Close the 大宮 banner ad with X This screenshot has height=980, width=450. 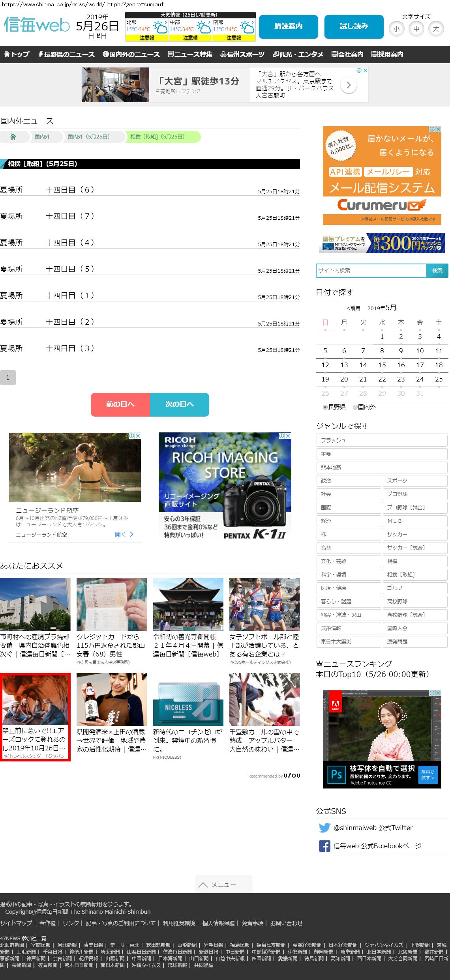[365, 71]
